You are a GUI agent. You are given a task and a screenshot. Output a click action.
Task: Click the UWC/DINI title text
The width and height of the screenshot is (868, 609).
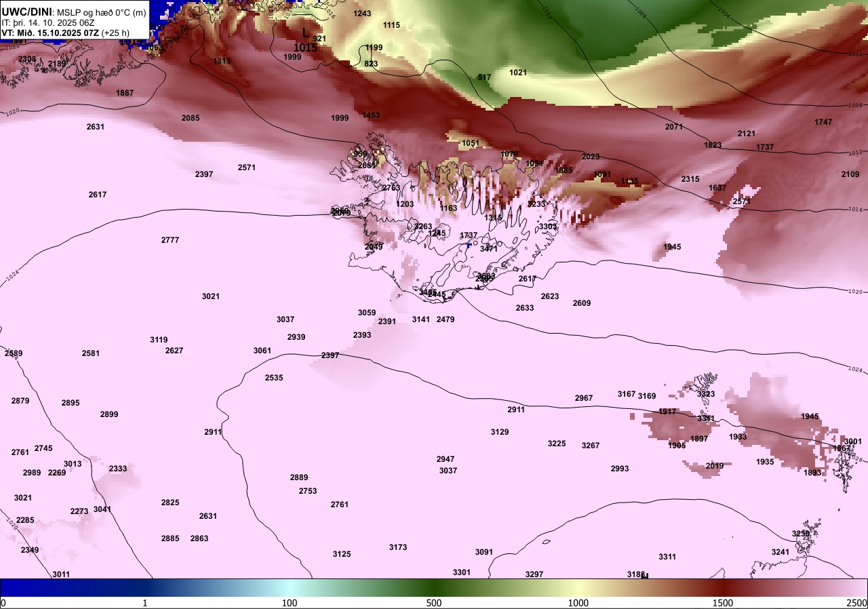click(26, 12)
